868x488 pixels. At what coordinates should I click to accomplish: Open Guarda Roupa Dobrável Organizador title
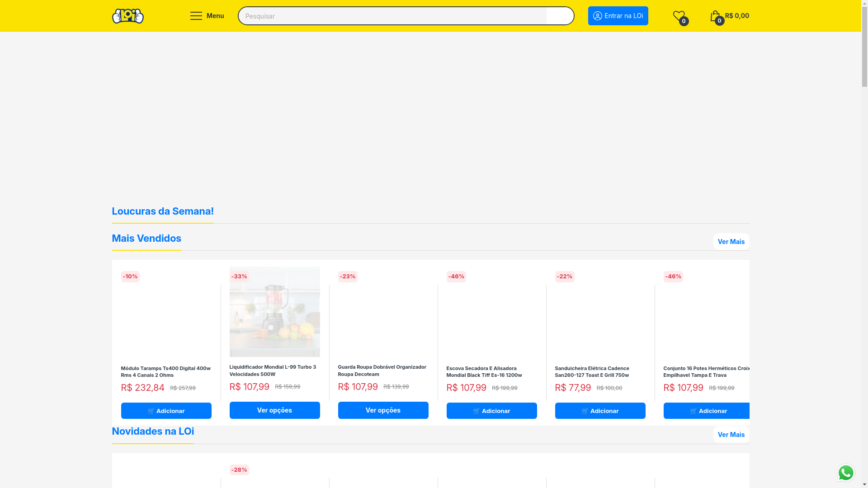click(x=382, y=371)
